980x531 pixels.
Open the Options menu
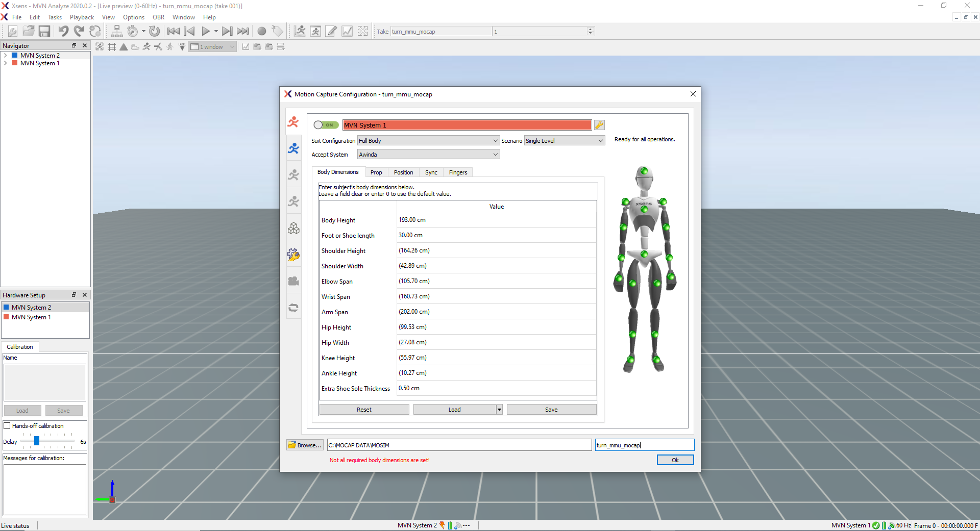[x=134, y=17]
